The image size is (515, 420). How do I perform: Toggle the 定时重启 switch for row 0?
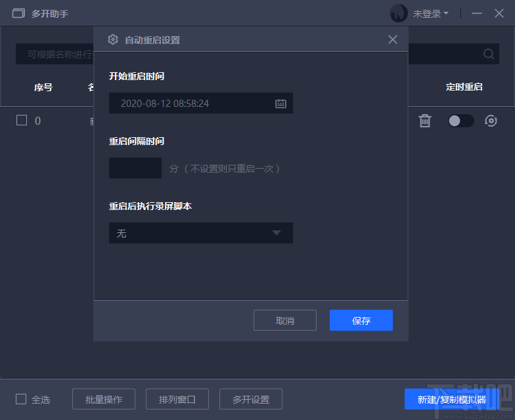pyautogui.click(x=461, y=121)
